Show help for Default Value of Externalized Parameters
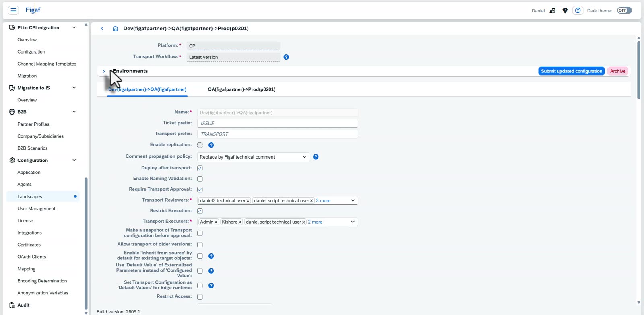 click(211, 271)
